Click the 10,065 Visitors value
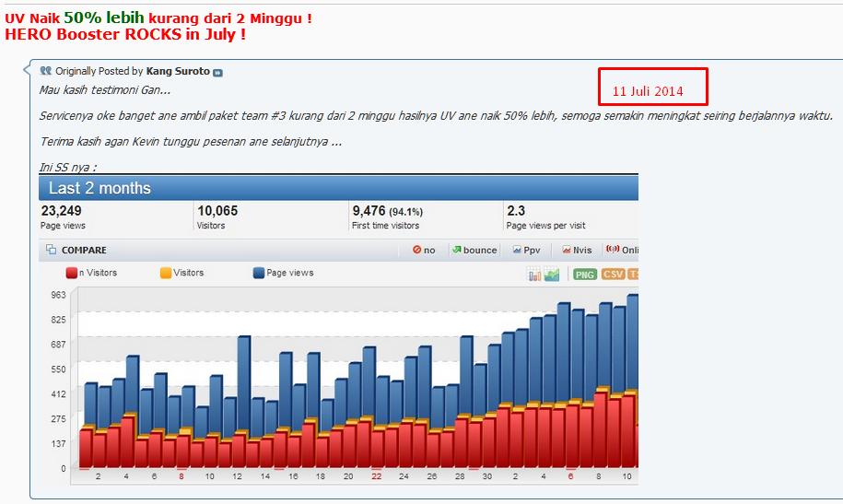This screenshot has height=504, width=843. 217,210
